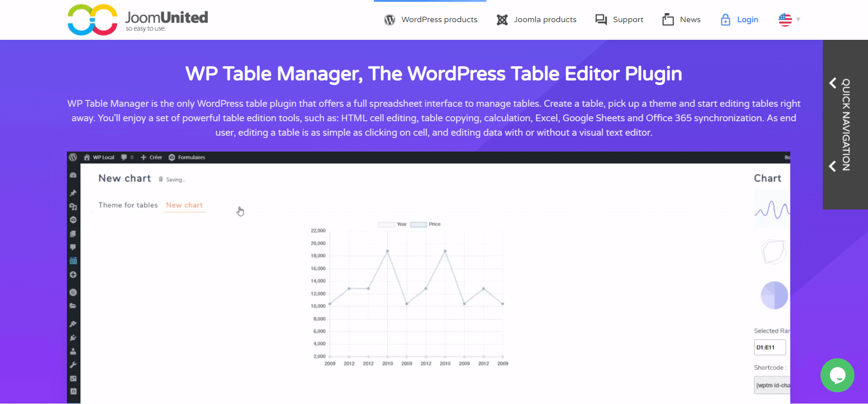Click the Login link

(748, 19)
